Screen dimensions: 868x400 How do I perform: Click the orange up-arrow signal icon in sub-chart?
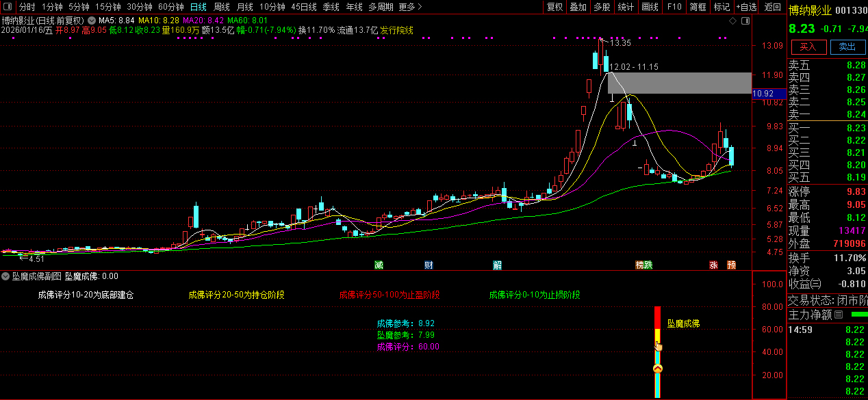[x=658, y=369]
